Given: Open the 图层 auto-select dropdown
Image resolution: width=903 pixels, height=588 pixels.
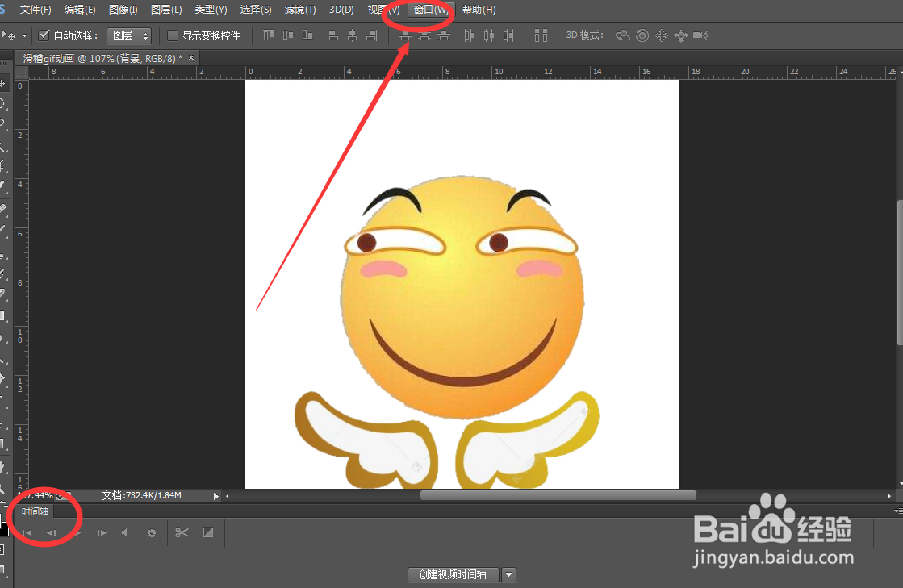Looking at the screenshot, I should pyautogui.click(x=129, y=35).
